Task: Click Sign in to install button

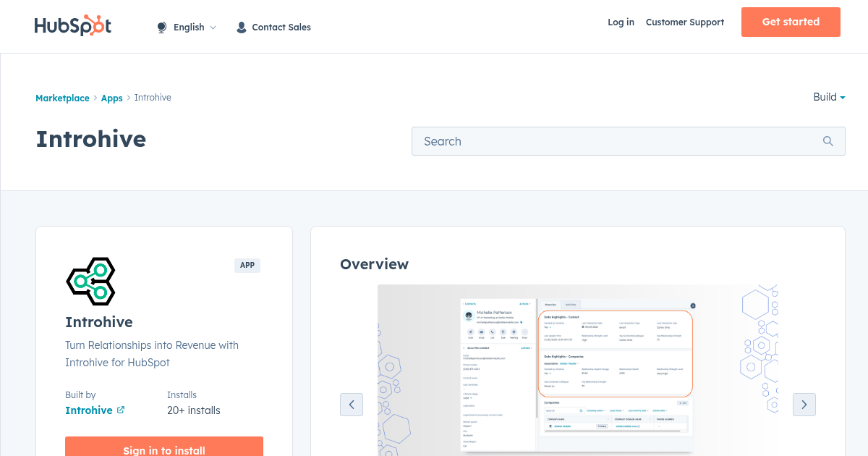Action: [164, 447]
